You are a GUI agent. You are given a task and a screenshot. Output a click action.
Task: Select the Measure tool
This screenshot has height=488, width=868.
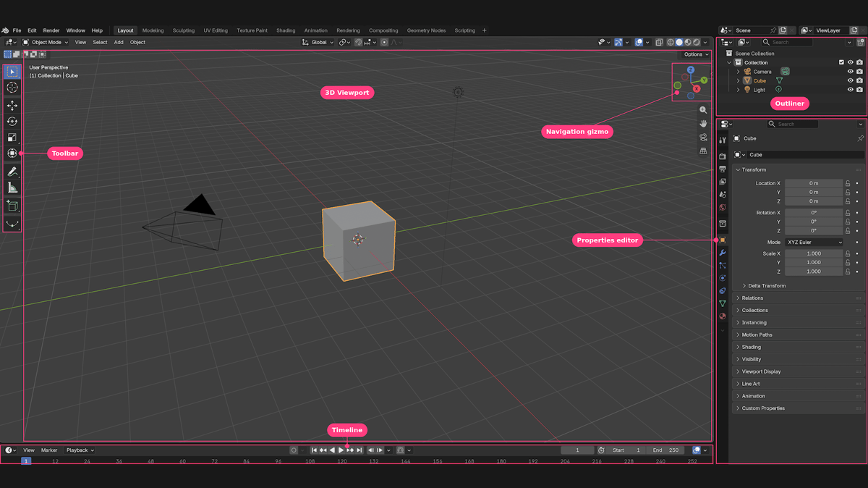(x=12, y=188)
